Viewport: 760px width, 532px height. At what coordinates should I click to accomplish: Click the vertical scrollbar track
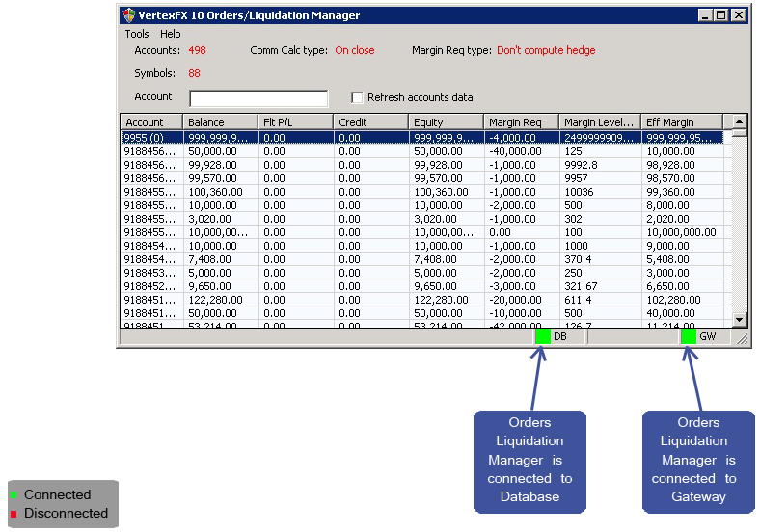click(x=739, y=223)
